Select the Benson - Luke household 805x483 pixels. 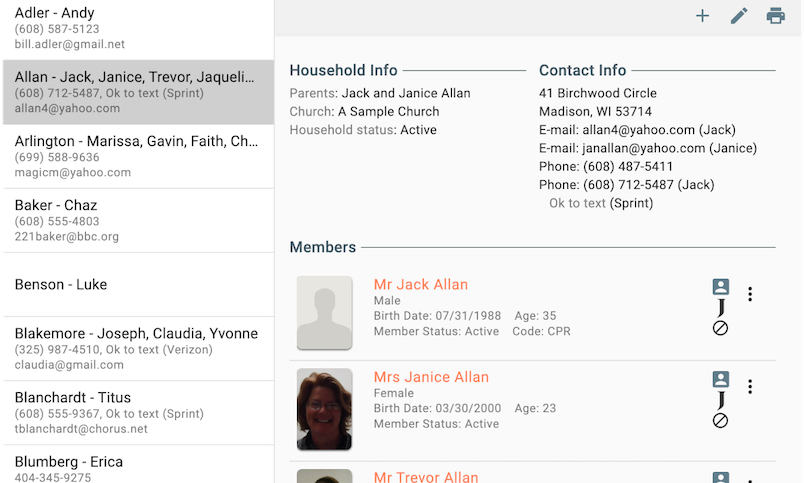[136, 285]
